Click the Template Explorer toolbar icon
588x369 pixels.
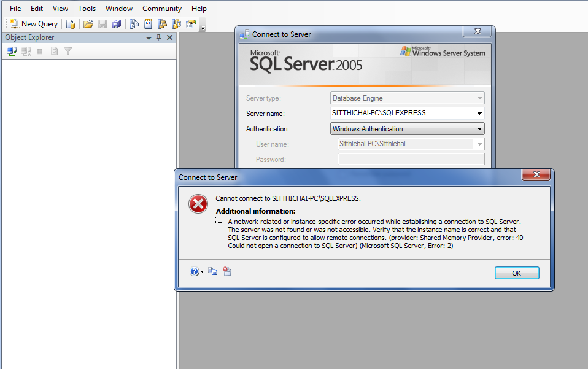pos(176,24)
